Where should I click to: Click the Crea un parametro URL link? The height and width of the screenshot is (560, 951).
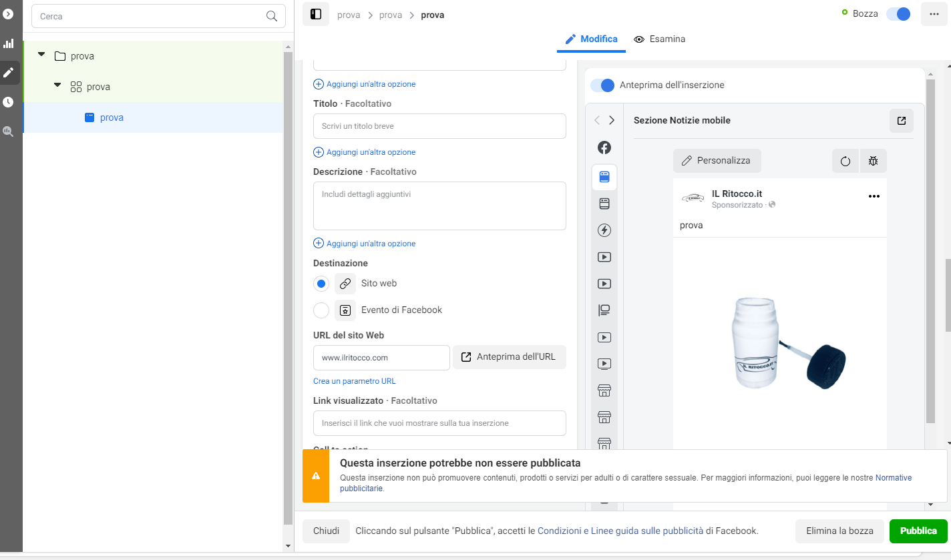point(354,381)
